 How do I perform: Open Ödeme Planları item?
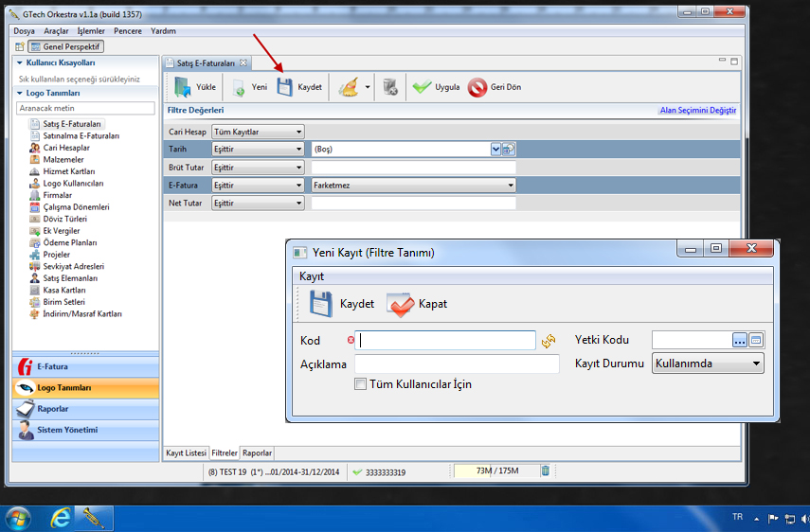click(70, 242)
